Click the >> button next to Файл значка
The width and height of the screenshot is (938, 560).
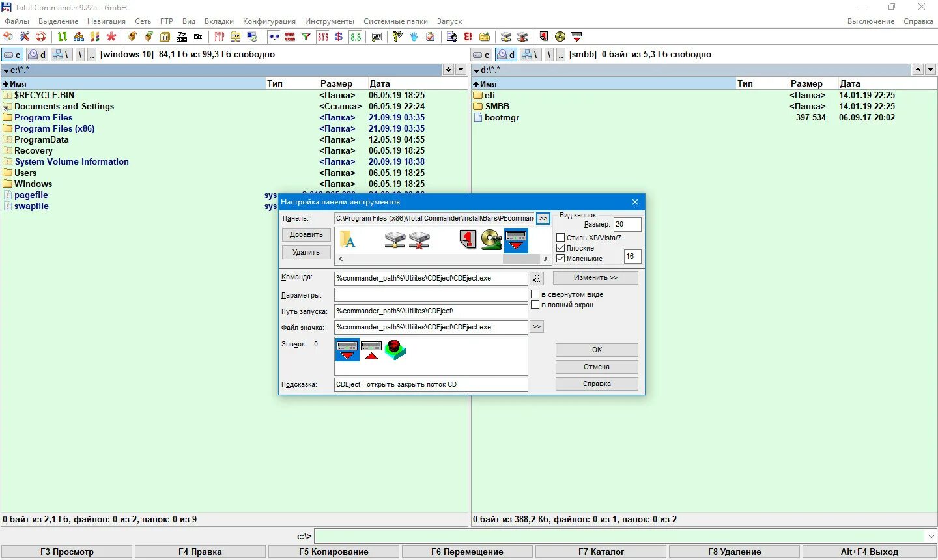pos(537,327)
